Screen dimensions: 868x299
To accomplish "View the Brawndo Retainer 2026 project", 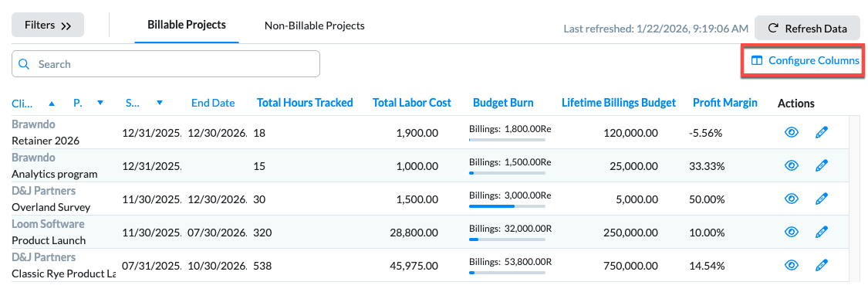I will (792, 132).
